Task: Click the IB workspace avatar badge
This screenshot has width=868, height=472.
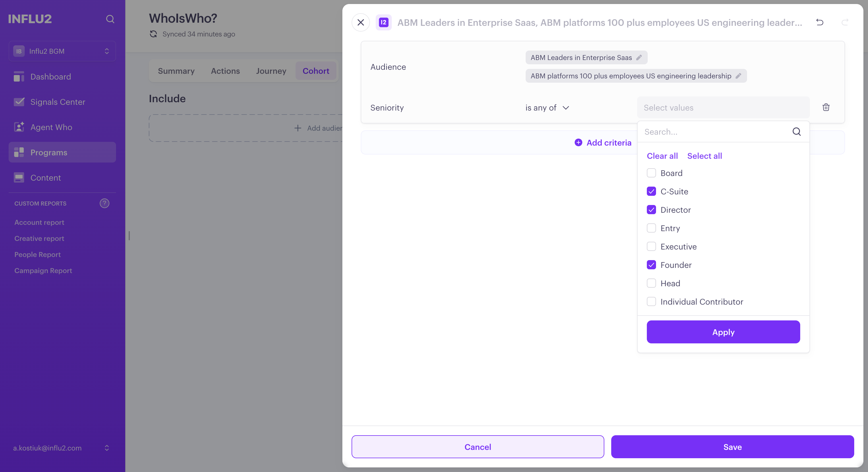Action: [x=19, y=51]
